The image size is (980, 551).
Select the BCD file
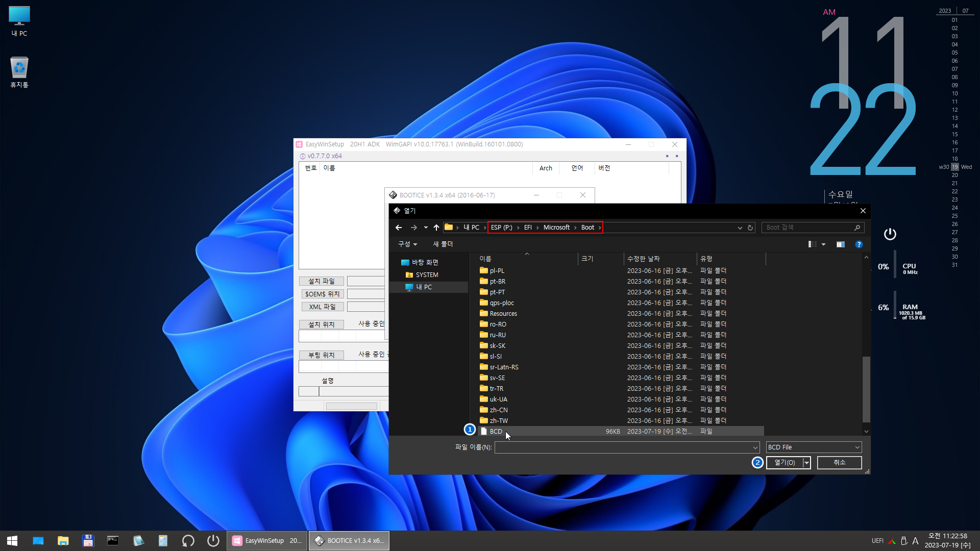click(x=620, y=432)
